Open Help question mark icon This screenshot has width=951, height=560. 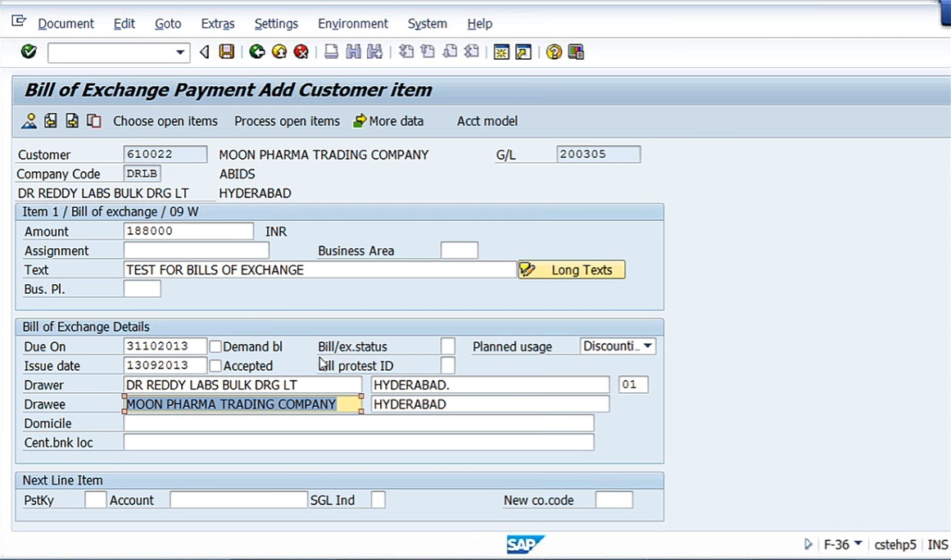pos(553,52)
